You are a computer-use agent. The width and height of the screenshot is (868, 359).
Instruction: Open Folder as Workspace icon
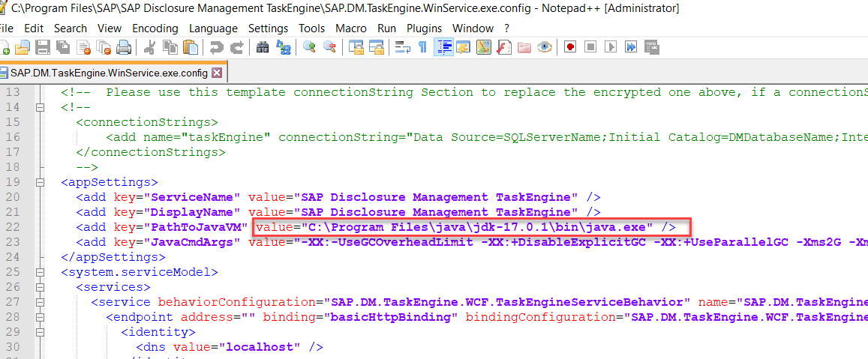pos(524,47)
